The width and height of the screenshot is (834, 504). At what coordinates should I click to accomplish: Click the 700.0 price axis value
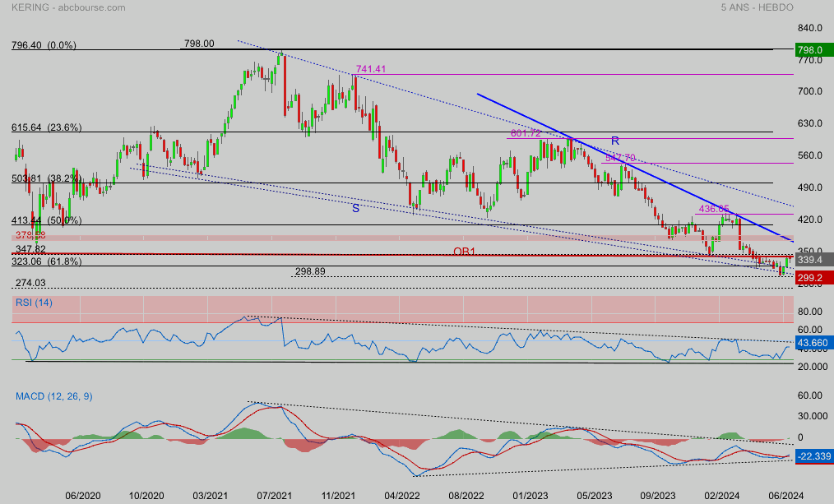tap(810, 91)
